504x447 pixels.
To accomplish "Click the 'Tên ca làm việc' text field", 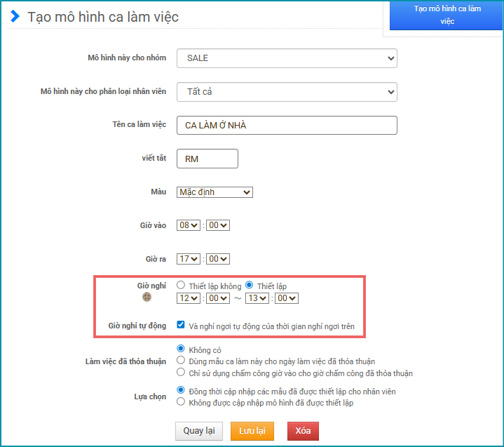I will click(x=287, y=125).
